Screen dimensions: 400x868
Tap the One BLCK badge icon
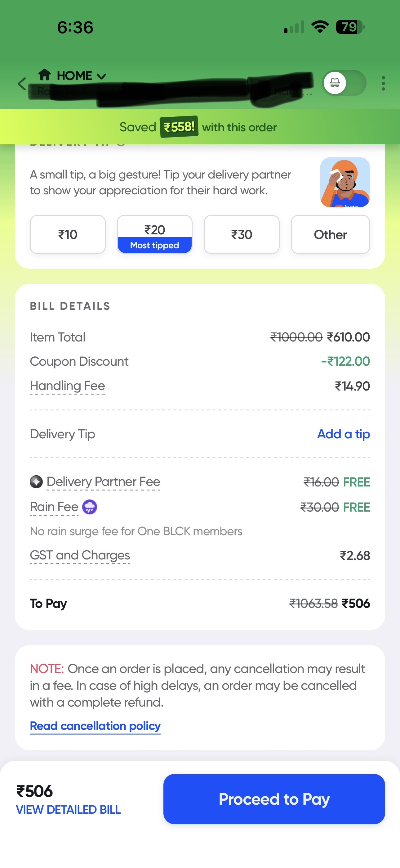click(36, 482)
